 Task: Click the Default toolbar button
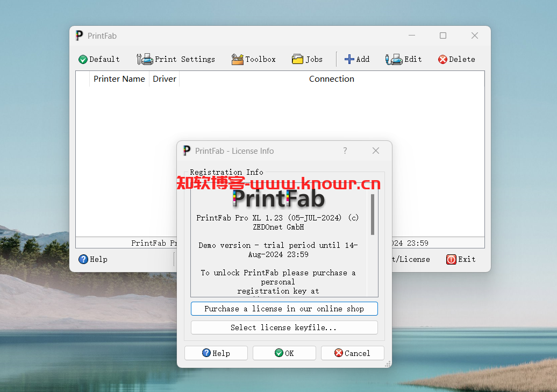point(99,59)
